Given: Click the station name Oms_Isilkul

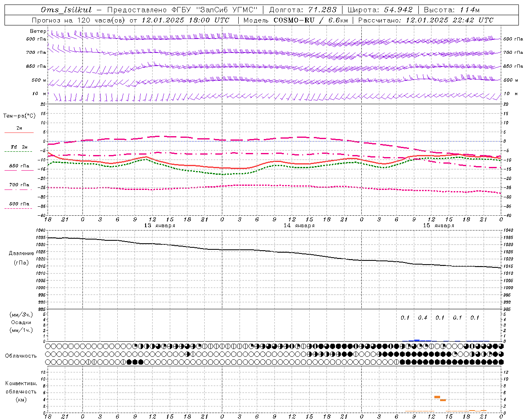Looking at the screenshot, I should click(x=66, y=10).
